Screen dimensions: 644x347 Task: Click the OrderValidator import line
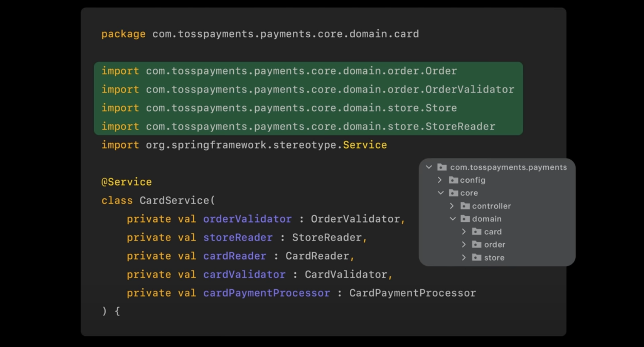pyautogui.click(x=308, y=89)
